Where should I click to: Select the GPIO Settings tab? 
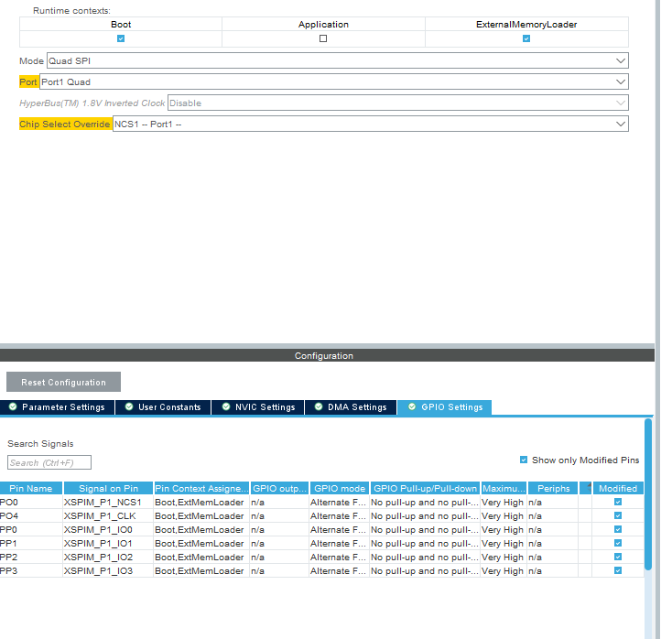[x=444, y=407]
